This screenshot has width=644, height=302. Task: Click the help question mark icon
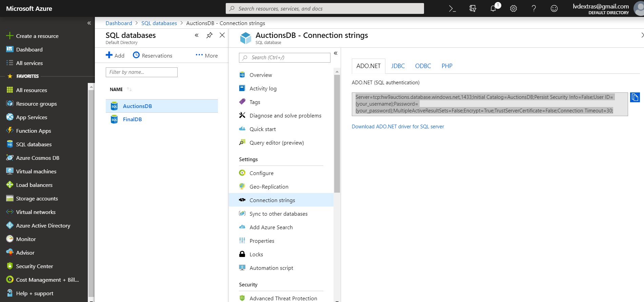coord(534,8)
